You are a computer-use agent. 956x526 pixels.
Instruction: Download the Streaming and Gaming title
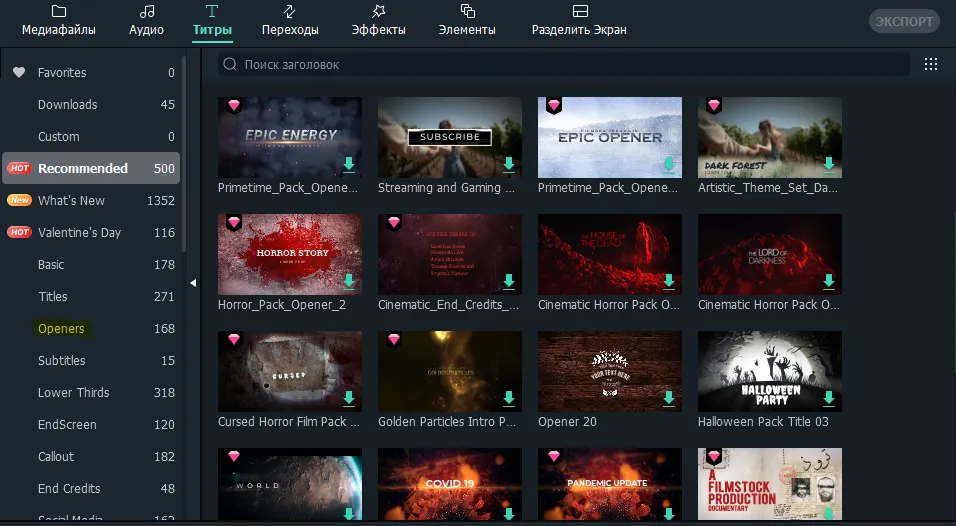[x=509, y=164]
